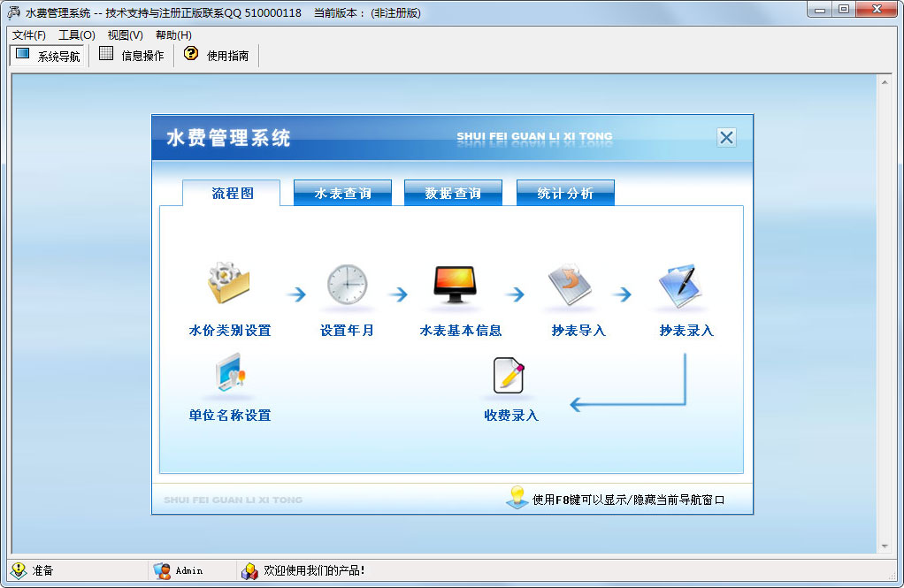Image resolution: width=904 pixels, height=588 pixels.
Task: Click the 信息操作 toolbar button
Action: point(132,56)
